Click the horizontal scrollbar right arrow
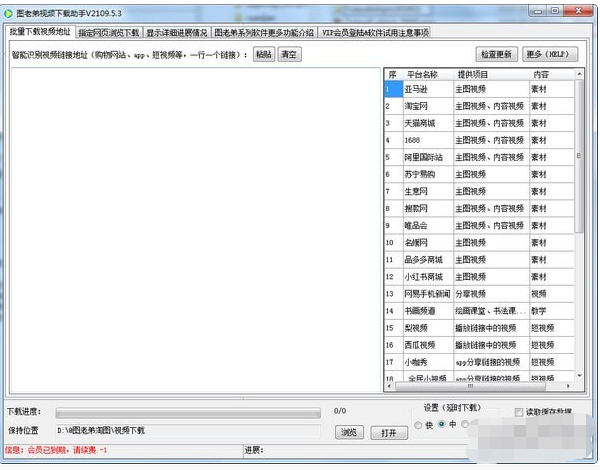This screenshot has height=470, width=600. pos(568,386)
